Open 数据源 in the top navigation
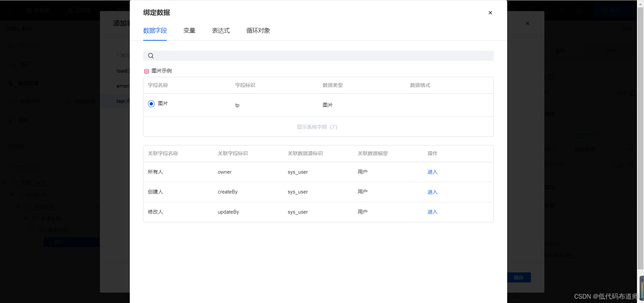The image size is (644, 303). 38,10
